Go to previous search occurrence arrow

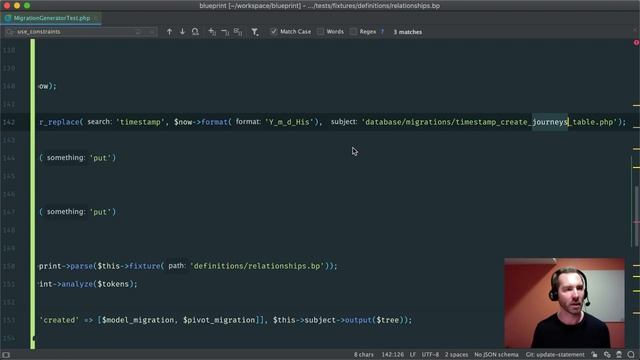pos(169,32)
